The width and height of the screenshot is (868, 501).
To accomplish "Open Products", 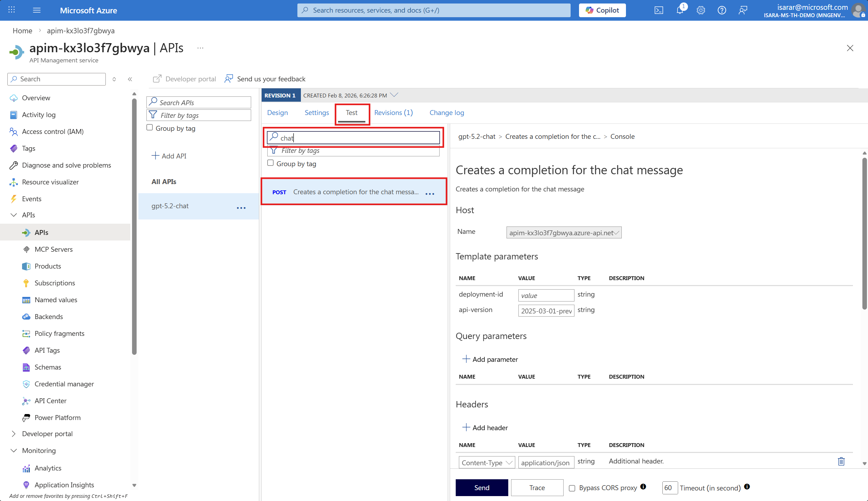I will (48, 266).
